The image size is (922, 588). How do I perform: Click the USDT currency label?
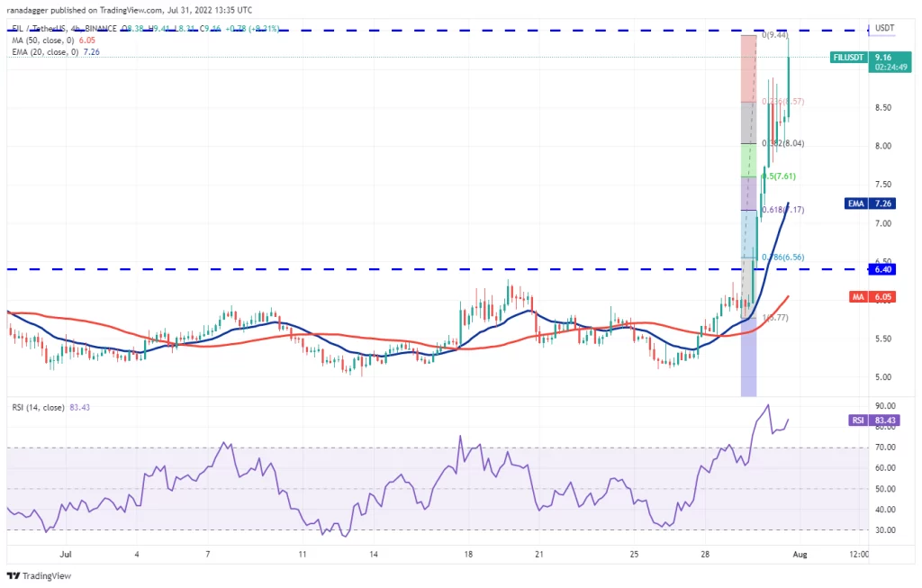point(884,28)
